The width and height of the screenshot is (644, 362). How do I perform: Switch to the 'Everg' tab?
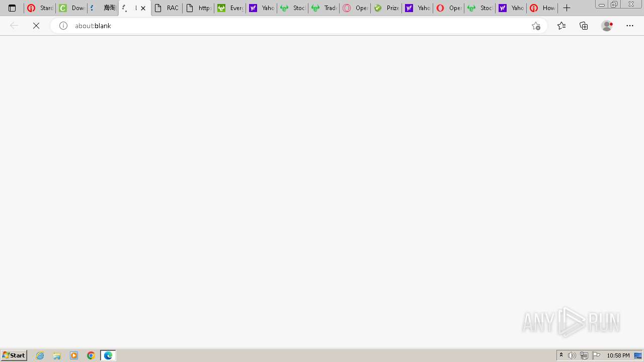[230, 8]
